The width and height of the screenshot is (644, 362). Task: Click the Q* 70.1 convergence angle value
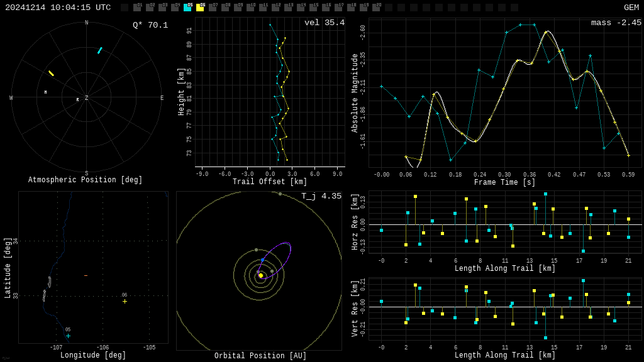(150, 25)
